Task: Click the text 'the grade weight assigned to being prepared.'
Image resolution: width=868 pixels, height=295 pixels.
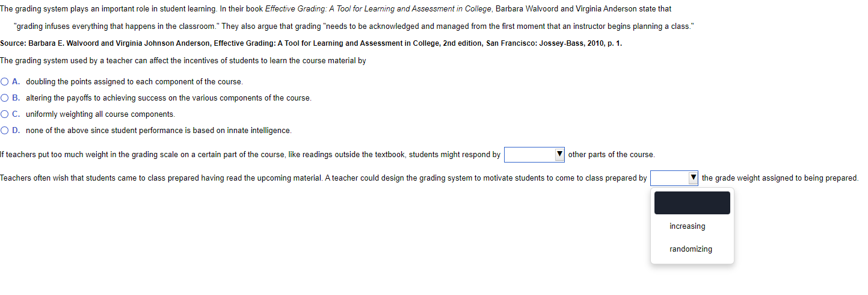Action: pos(780,178)
